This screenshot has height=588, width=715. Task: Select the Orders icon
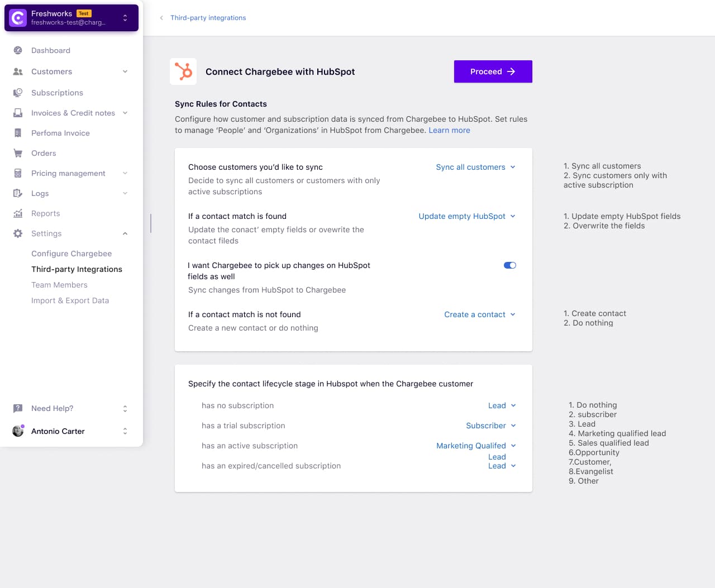coord(18,153)
